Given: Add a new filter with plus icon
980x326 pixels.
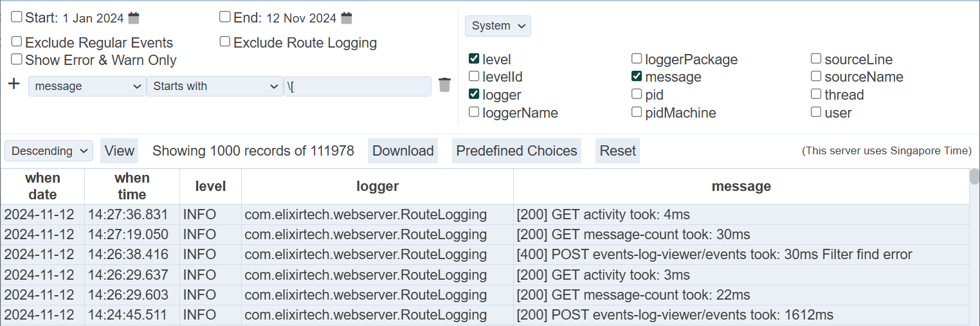Looking at the screenshot, I should point(14,84).
